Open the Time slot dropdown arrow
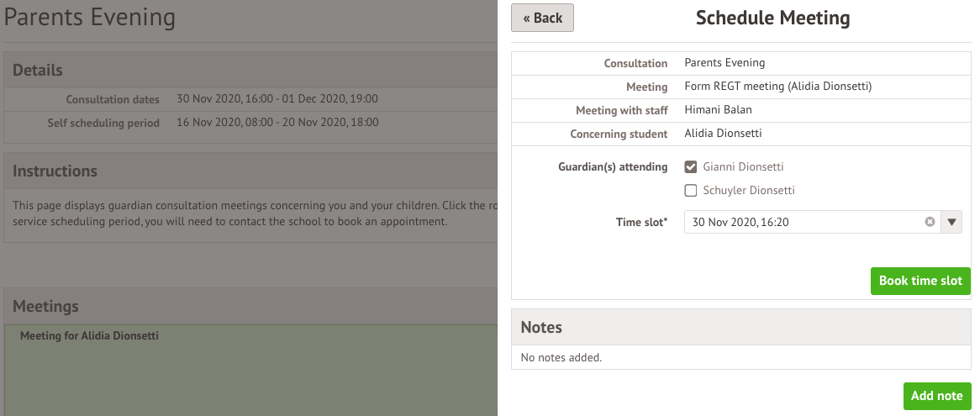This screenshot has height=416, width=980. click(952, 222)
